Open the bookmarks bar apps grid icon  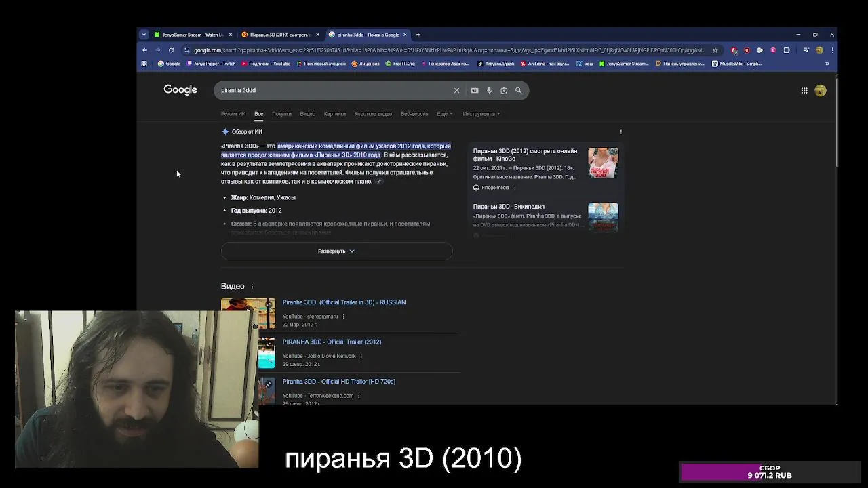(x=144, y=64)
